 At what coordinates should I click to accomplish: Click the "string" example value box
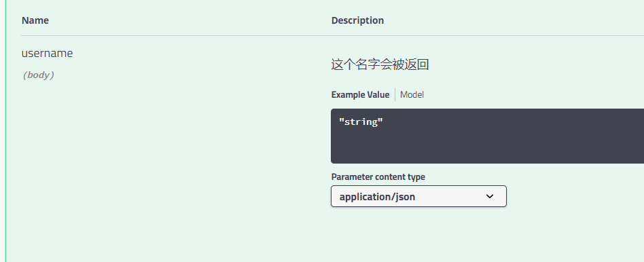click(x=487, y=136)
